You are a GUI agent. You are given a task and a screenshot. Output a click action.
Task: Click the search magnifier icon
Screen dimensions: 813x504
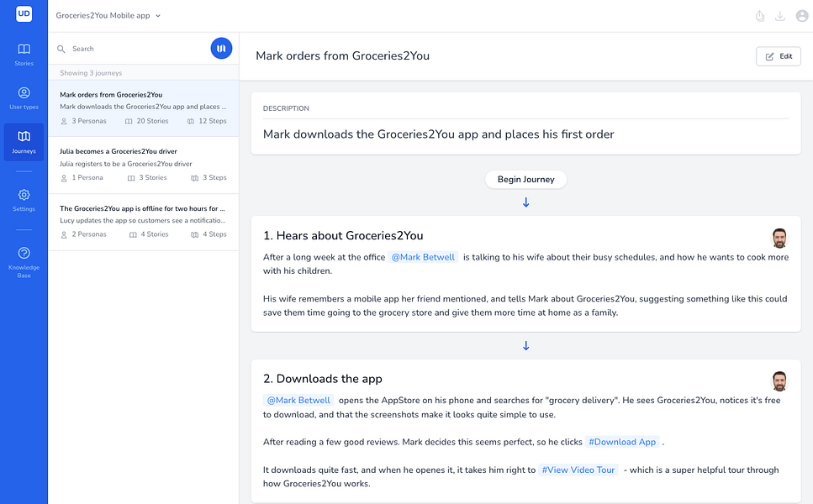61,49
